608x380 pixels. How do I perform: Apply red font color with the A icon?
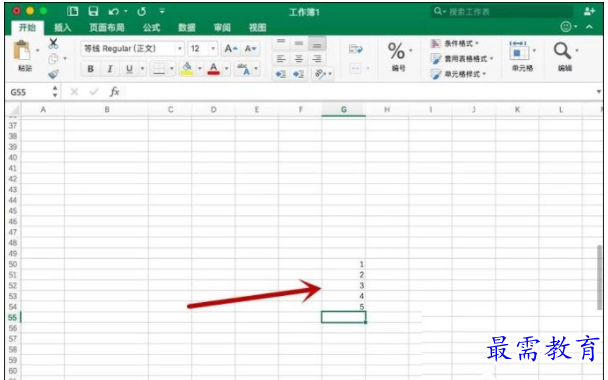[213, 69]
